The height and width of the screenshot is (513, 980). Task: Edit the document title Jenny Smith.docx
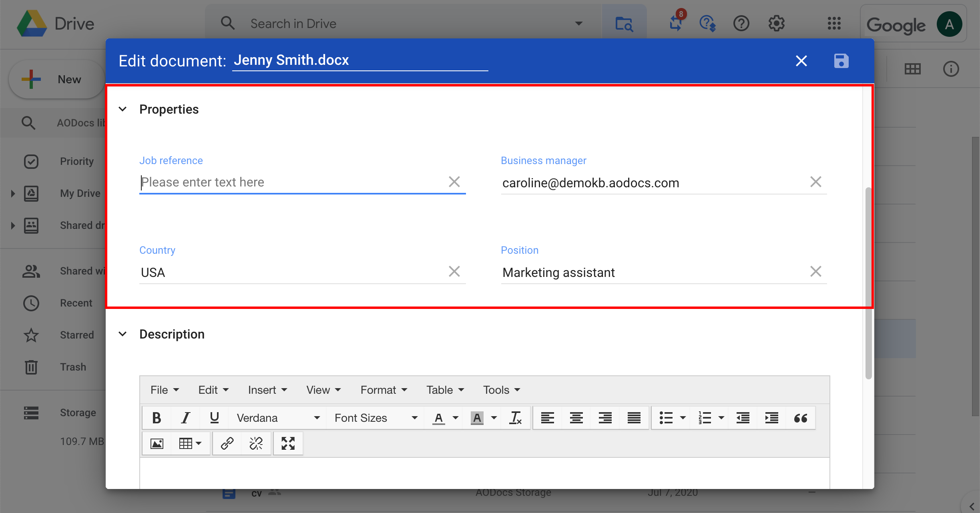coord(360,60)
